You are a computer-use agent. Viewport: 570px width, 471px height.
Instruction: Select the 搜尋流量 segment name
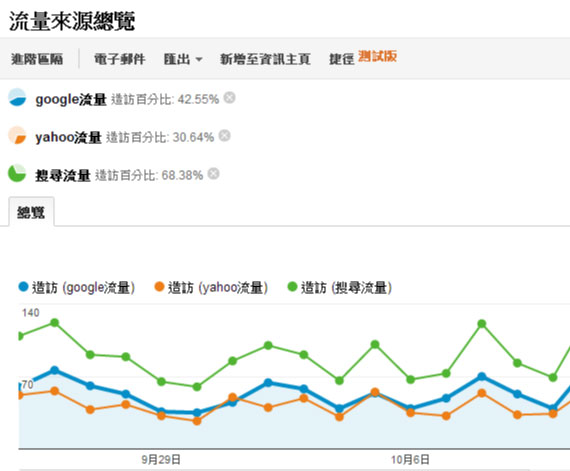[x=63, y=175]
